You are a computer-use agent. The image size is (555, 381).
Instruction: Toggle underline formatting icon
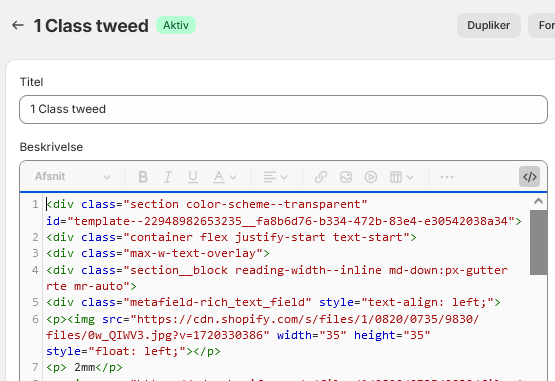click(x=193, y=177)
